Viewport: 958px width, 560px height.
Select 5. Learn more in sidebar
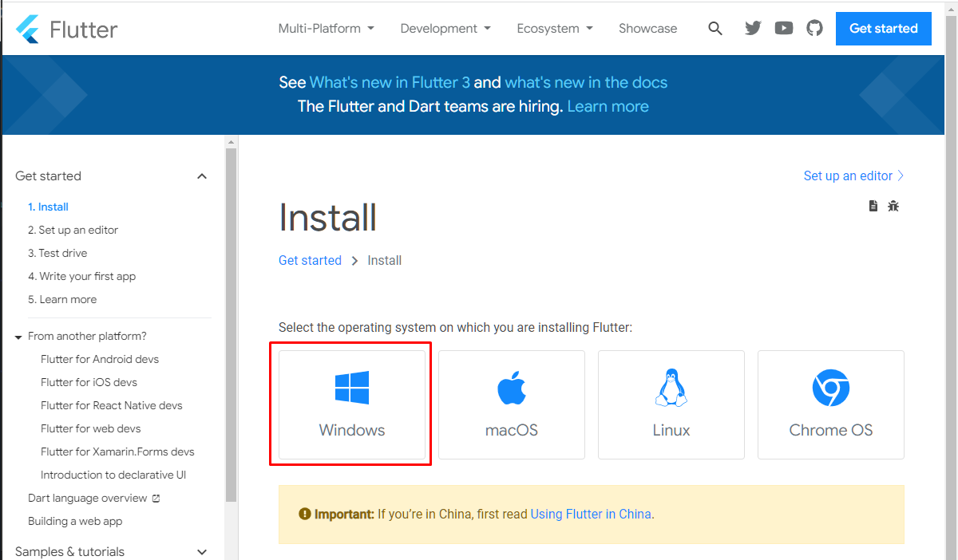click(62, 299)
